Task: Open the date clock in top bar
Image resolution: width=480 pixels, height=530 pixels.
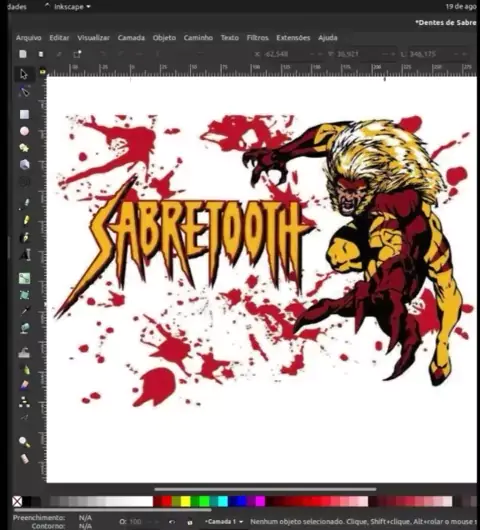Action: click(460, 6)
